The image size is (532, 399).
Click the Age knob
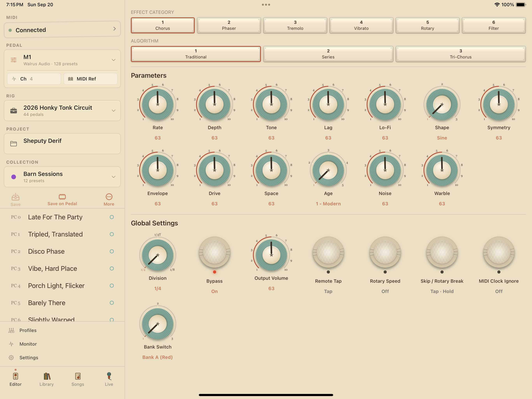328,170
